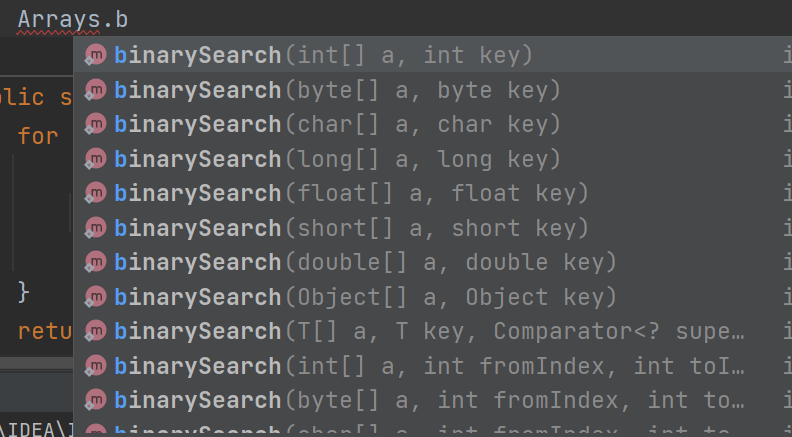The height and width of the screenshot is (437, 792).
Task: Click method icon beside binarySearch(byte[] a, byte key)
Action: click(95, 89)
